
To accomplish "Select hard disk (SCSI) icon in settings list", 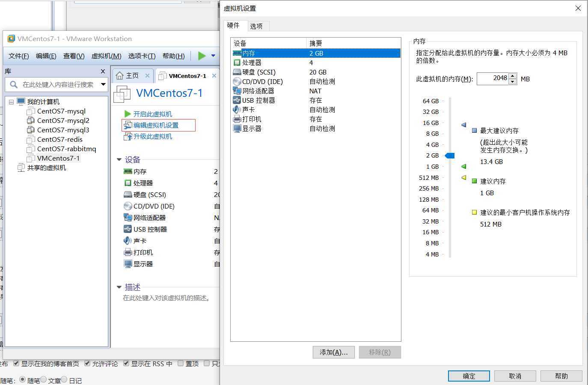I will click(237, 72).
